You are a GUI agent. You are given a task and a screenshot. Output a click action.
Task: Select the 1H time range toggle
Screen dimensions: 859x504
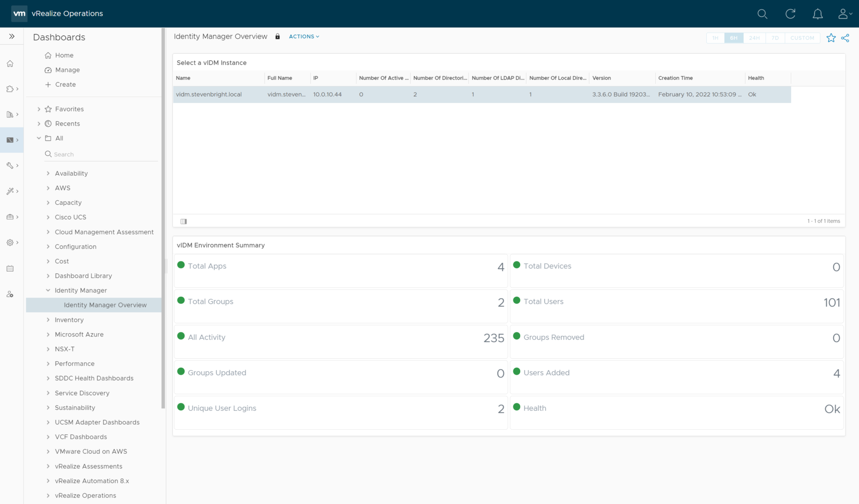point(715,38)
